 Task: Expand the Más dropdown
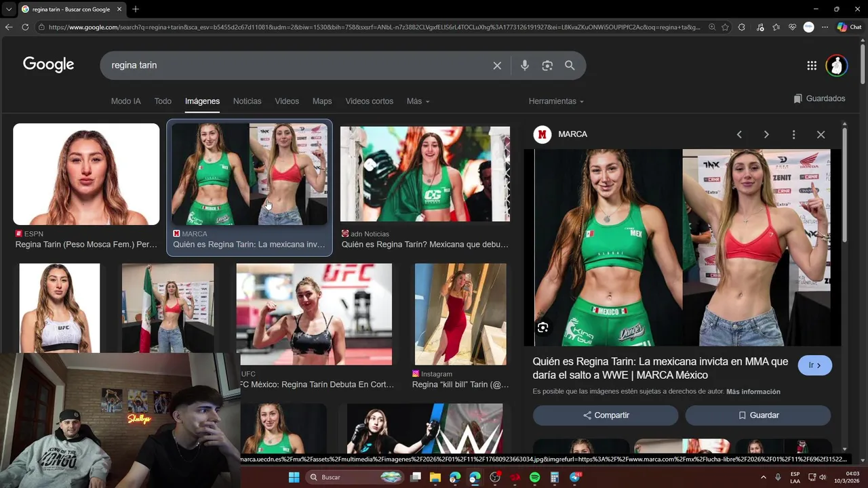(418, 101)
